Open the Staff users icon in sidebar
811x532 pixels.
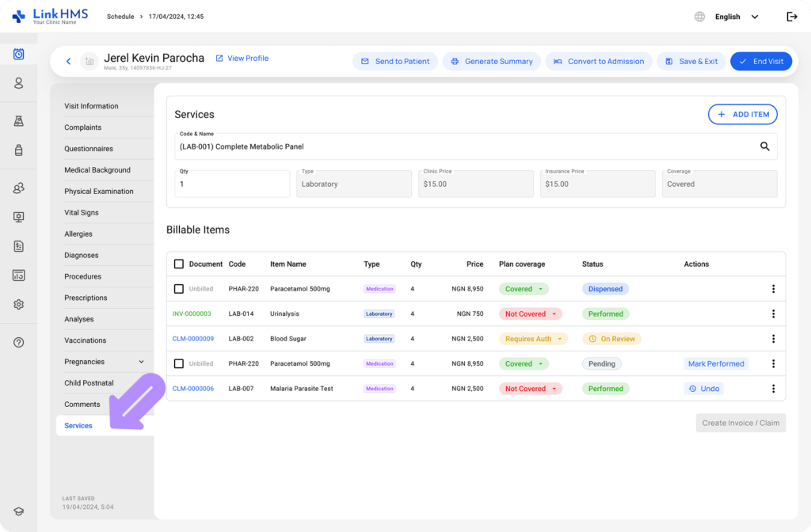[19, 188]
